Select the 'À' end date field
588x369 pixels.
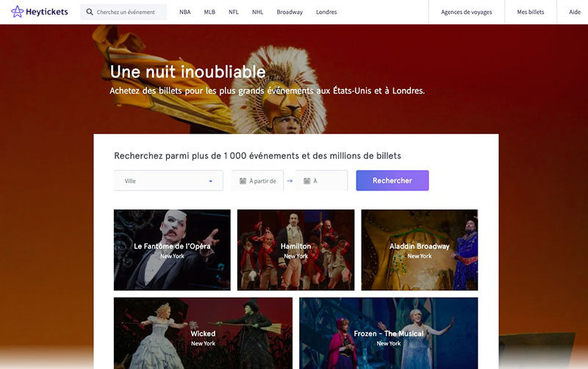click(x=321, y=181)
